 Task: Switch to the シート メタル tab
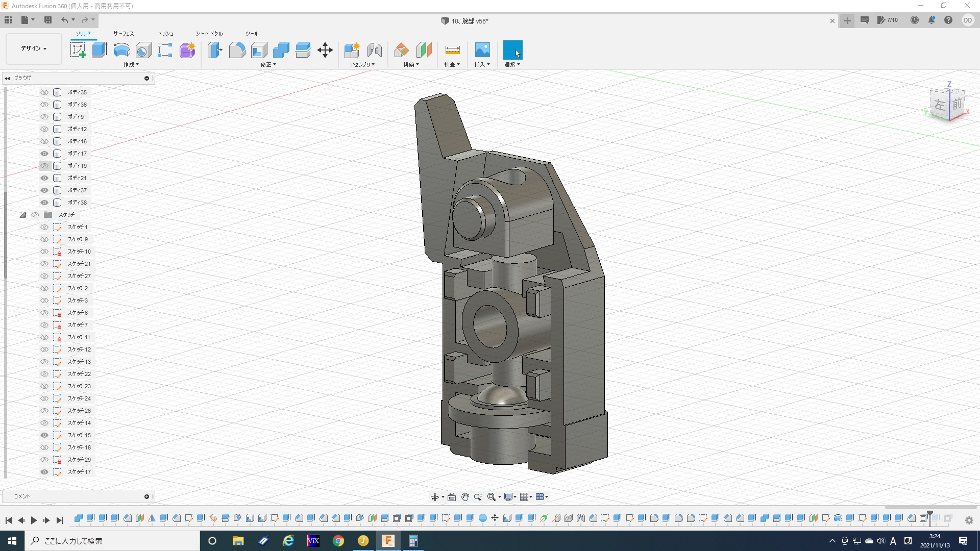click(209, 34)
